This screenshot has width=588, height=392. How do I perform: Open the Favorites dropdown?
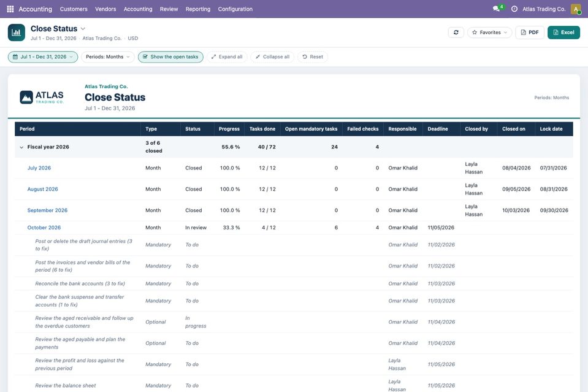[489, 33]
